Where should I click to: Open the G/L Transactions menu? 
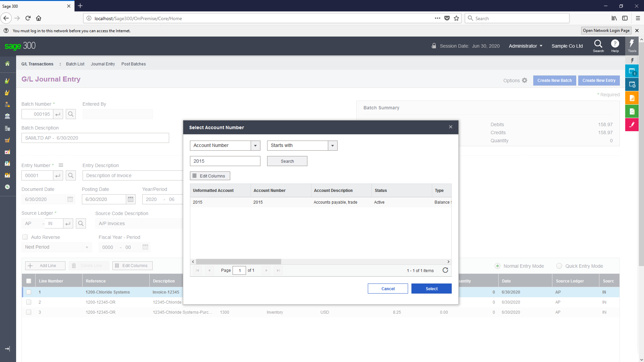coord(37,64)
